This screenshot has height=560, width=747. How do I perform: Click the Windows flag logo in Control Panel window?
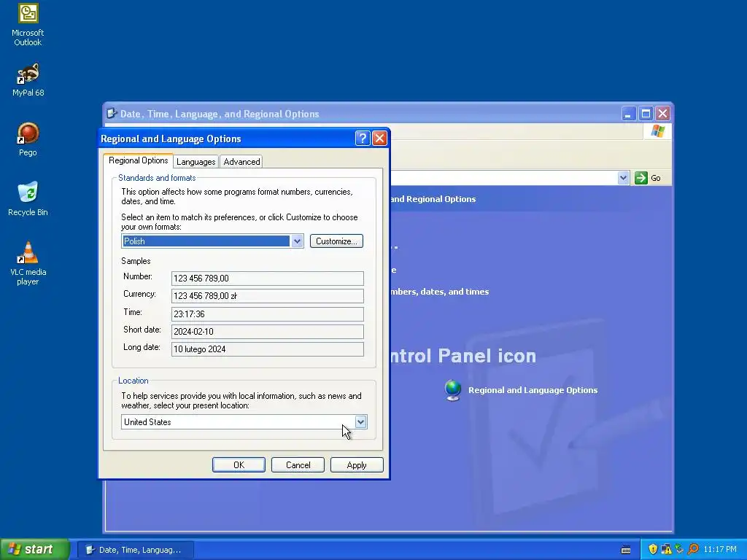pos(658,131)
